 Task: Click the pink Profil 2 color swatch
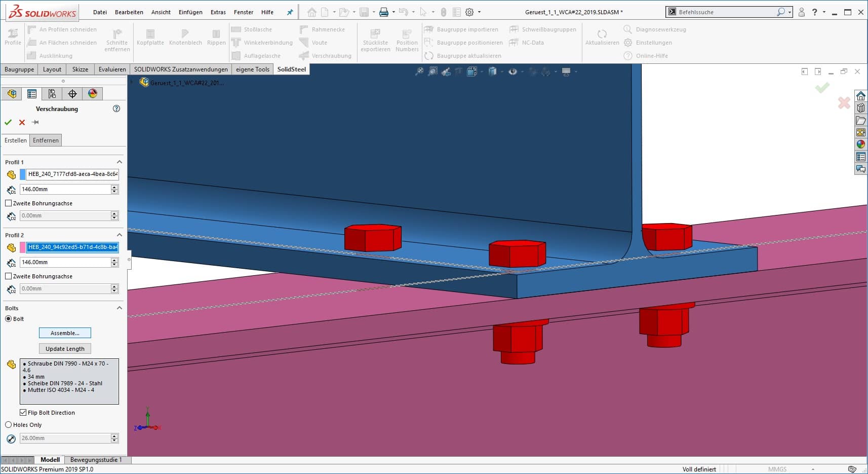[x=22, y=247]
